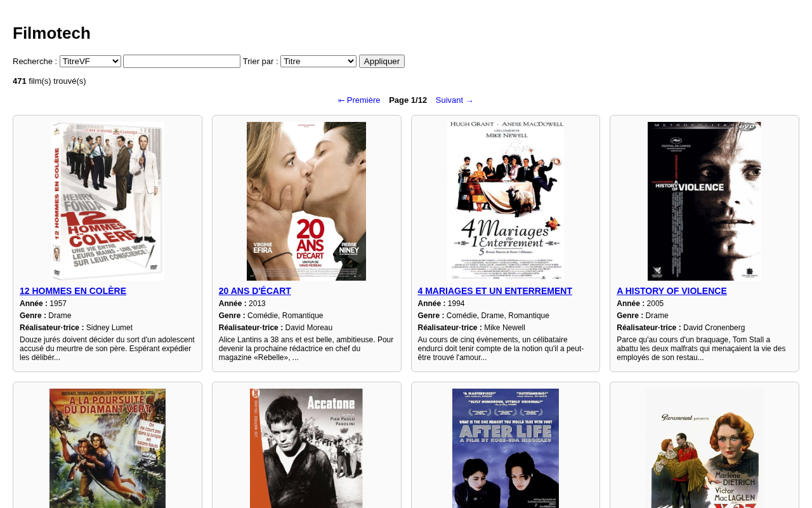Click the Page 1/12 indicator
Viewport: 812px width, 508px height.
tap(408, 100)
